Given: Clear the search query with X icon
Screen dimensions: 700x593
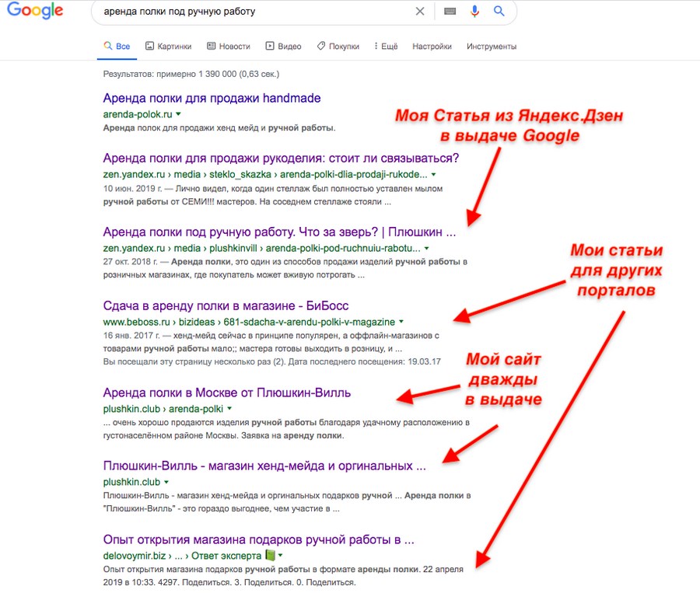Looking at the screenshot, I should (420, 12).
